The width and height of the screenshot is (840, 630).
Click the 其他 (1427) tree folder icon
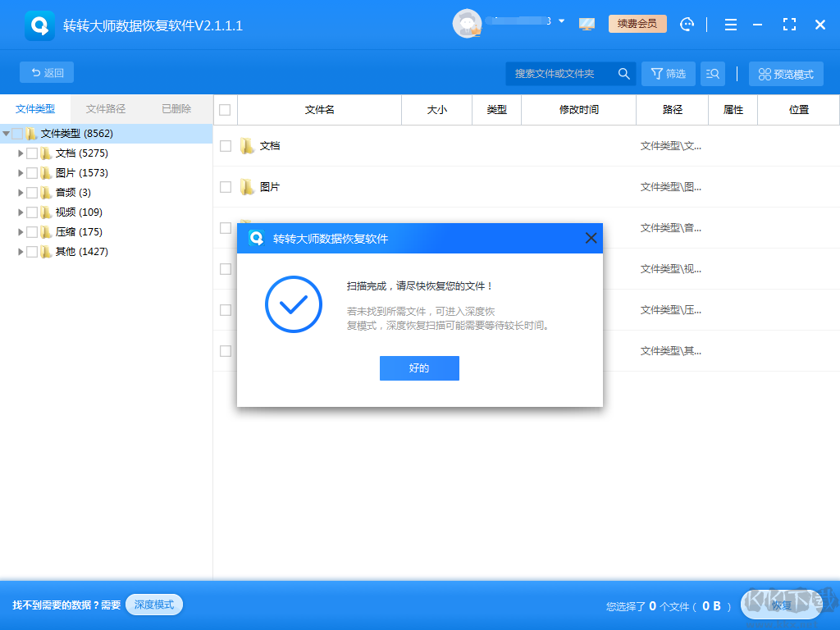click(46, 251)
